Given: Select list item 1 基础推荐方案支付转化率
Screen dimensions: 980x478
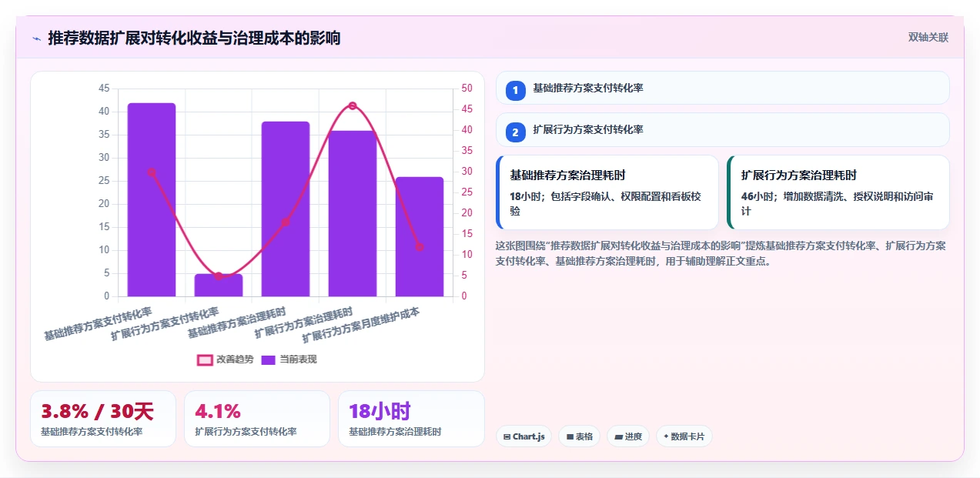Looking at the screenshot, I should (x=723, y=88).
